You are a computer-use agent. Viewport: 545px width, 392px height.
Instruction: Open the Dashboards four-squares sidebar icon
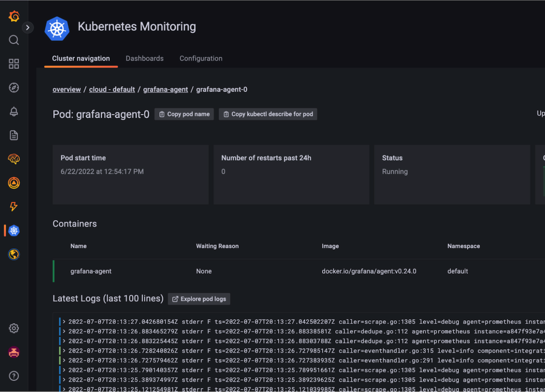(x=14, y=64)
